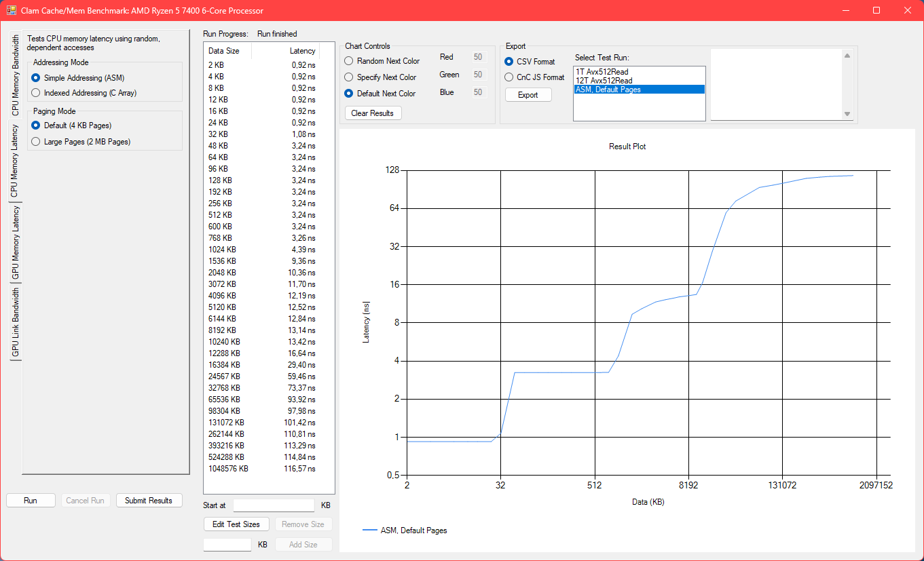924x561 pixels.
Task: Select Indexed Addressing (C Array) option
Action: tap(36, 93)
